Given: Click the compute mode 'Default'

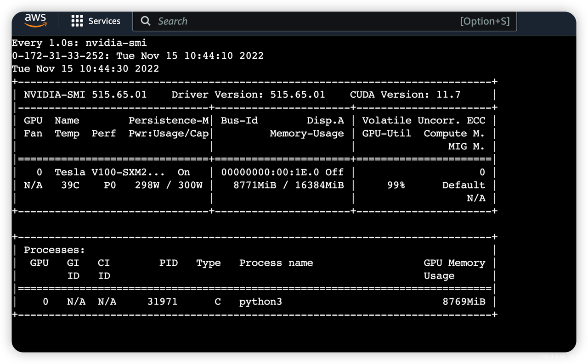Looking at the screenshot, I should coord(463,185).
